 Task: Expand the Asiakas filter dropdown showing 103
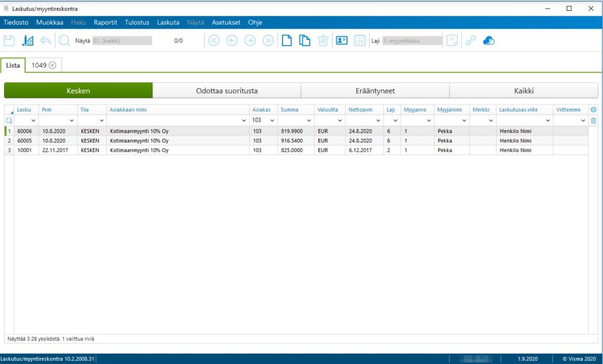[272, 121]
